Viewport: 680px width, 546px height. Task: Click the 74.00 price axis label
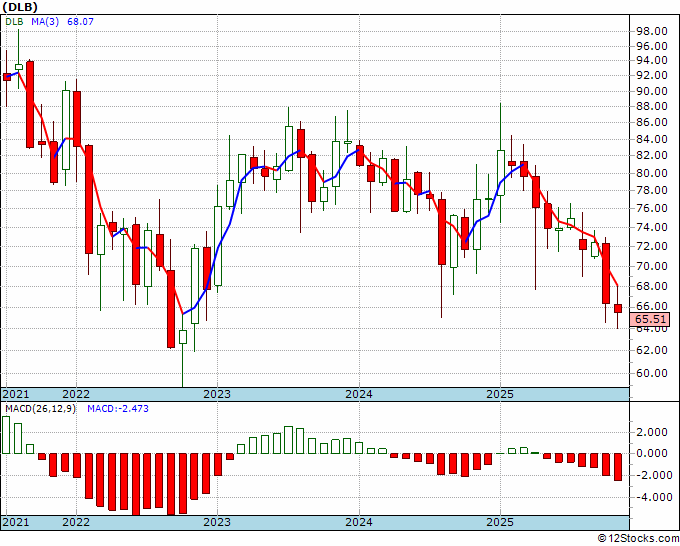click(651, 227)
